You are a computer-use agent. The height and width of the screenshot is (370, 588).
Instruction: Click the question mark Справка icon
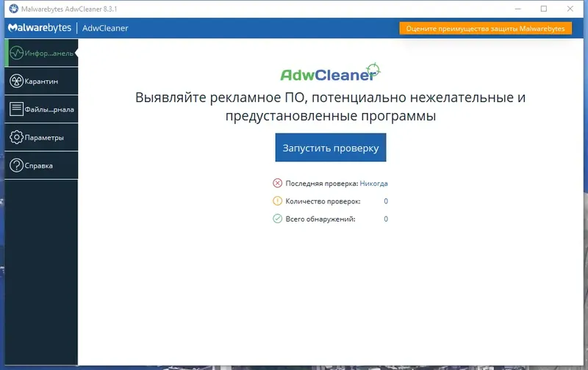pos(16,165)
